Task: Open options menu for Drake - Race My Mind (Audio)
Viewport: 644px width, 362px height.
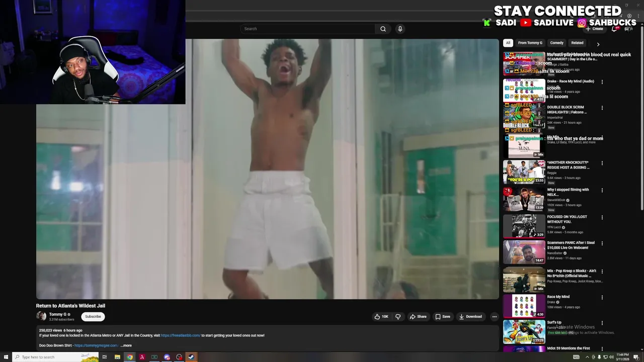Action: [602, 82]
